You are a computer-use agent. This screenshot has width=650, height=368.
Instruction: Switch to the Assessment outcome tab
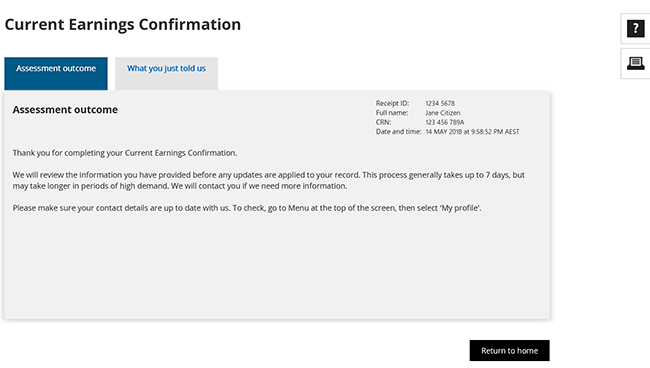(x=56, y=73)
